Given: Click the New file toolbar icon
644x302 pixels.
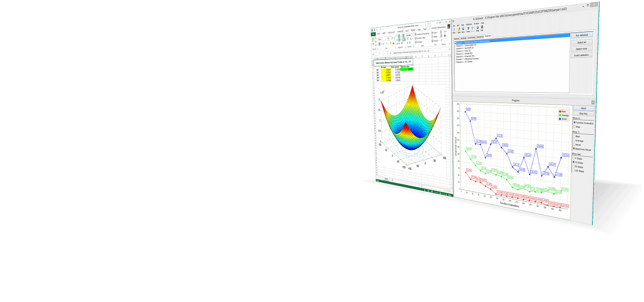Looking at the screenshot, I should [x=455, y=30].
